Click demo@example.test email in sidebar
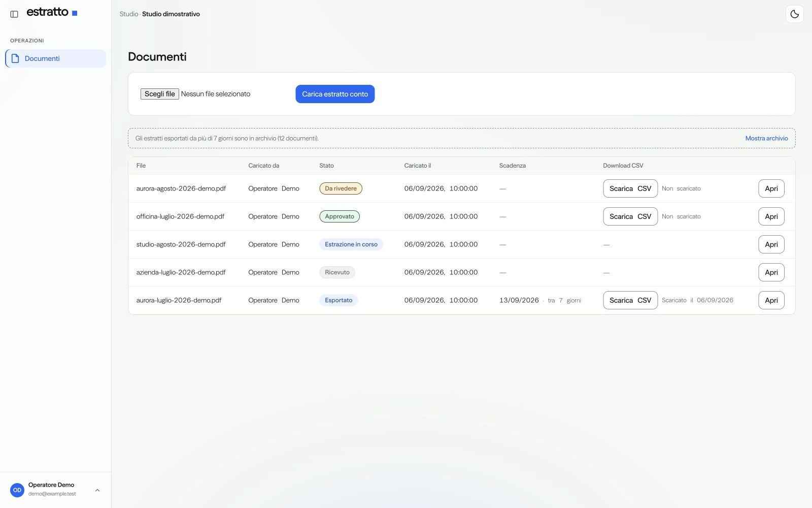This screenshot has height=508, width=812. coord(52,494)
